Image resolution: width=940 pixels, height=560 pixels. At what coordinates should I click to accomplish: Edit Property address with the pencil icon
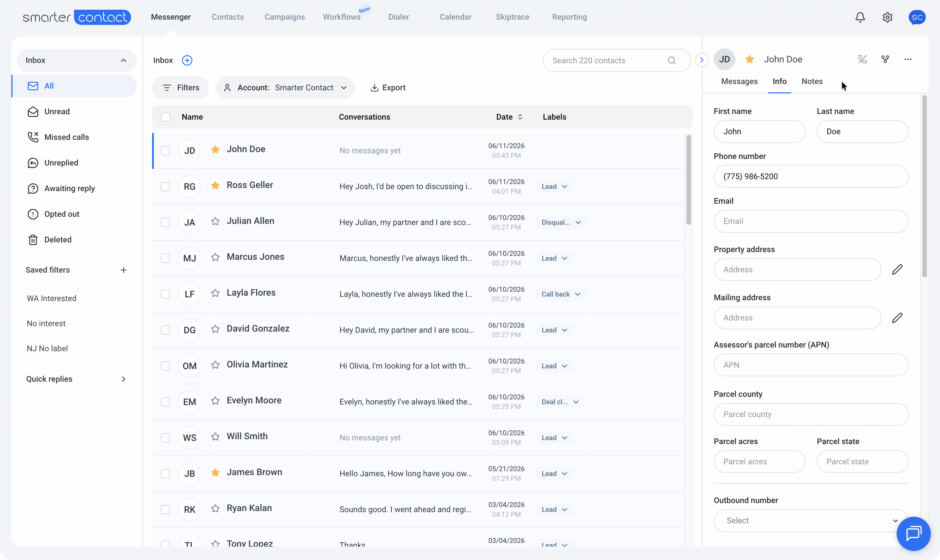[x=897, y=269]
